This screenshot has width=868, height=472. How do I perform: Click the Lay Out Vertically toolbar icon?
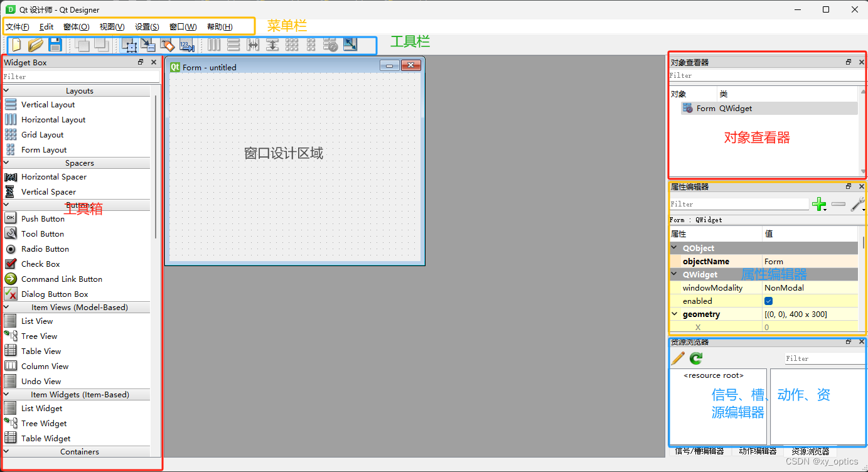233,45
